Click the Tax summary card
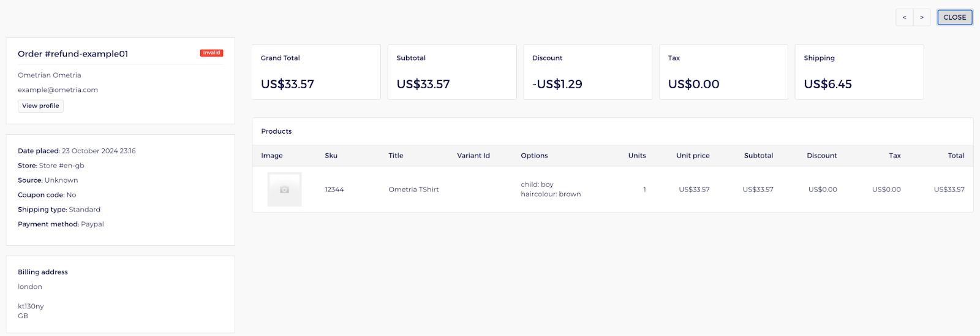Image resolution: width=980 pixels, height=336 pixels. pos(723,72)
